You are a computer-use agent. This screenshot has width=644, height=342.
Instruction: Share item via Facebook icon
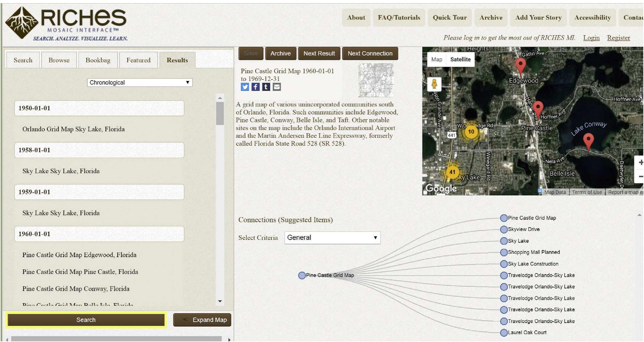pos(255,87)
